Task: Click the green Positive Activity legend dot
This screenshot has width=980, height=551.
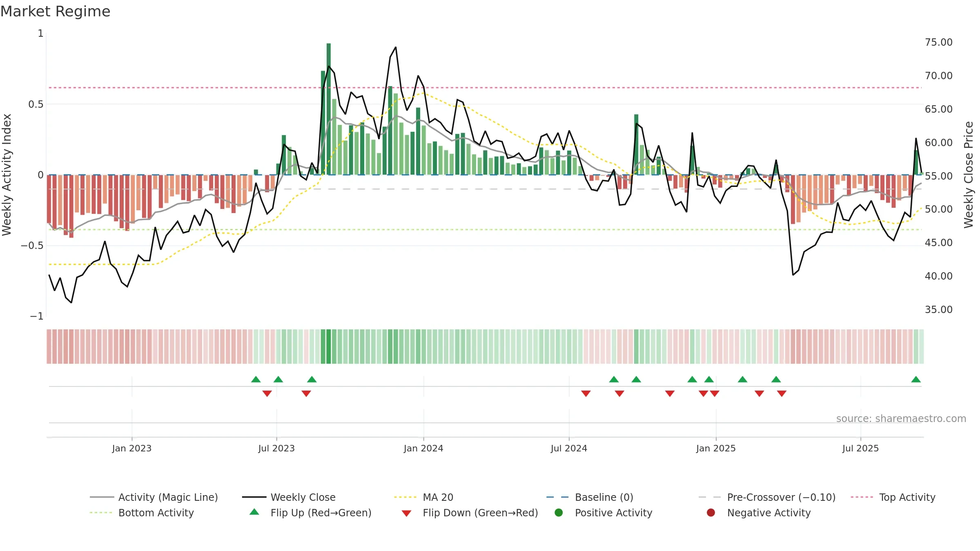Action: pos(559,513)
